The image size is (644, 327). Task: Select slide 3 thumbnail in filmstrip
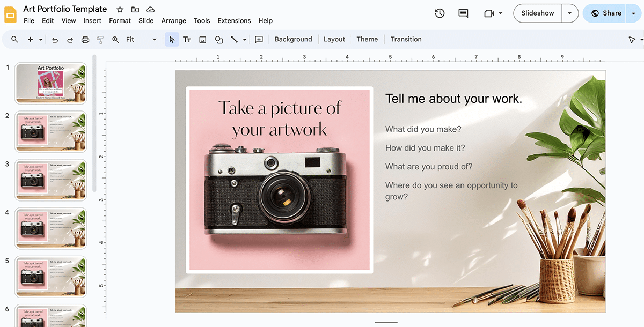click(x=51, y=180)
